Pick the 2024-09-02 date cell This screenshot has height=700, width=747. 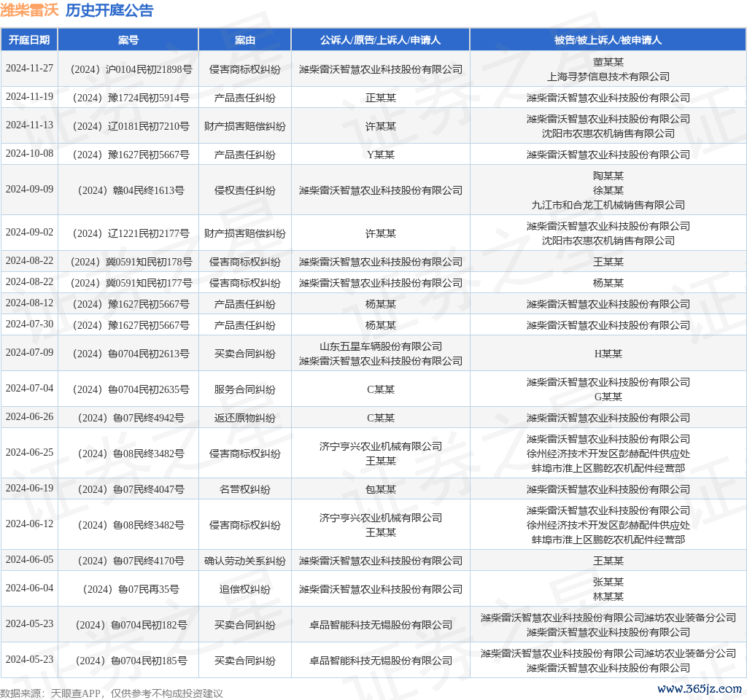tap(29, 232)
